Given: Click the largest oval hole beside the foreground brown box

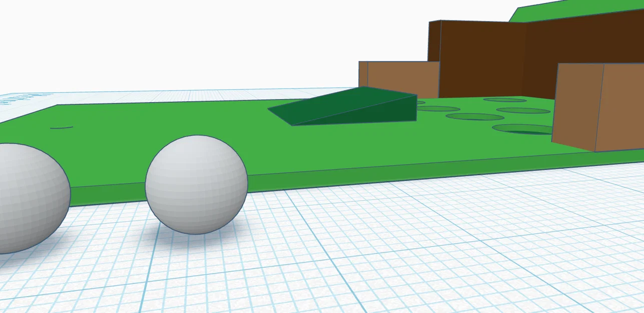Looking at the screenshot, I should click(x=523, y=129).
